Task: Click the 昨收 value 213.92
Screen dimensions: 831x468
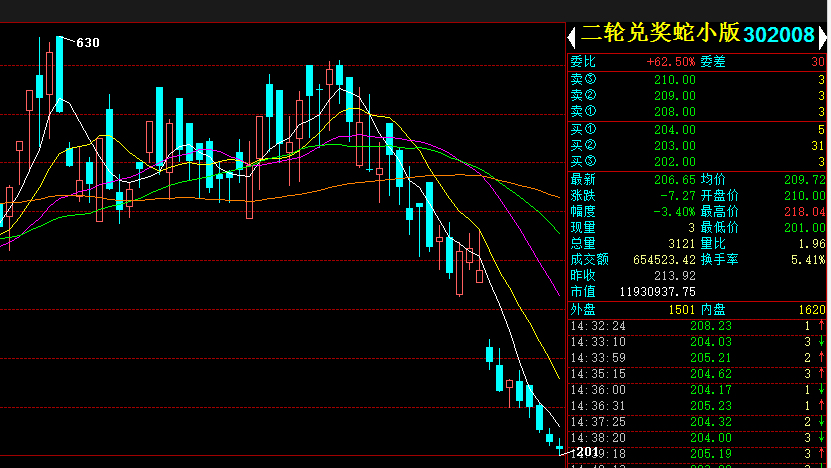Action: pyautogui.click(x=674, y=276)
